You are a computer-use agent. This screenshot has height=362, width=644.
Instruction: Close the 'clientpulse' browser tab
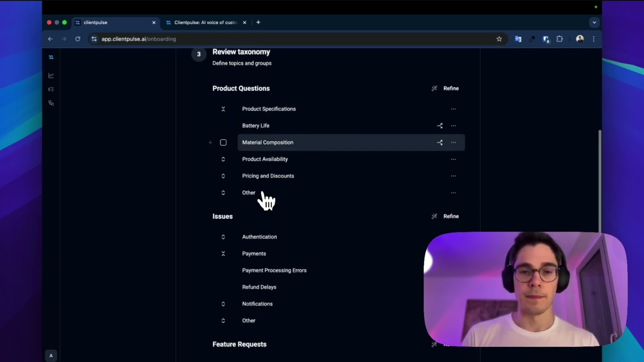coord(154,22)
